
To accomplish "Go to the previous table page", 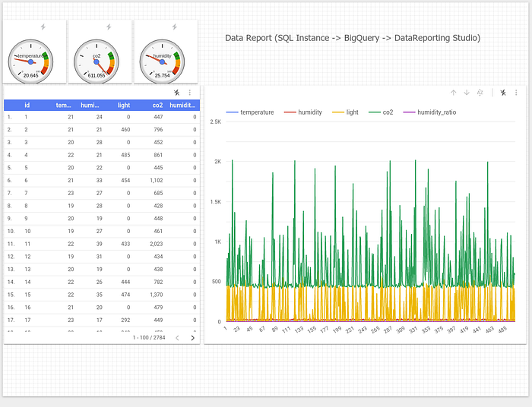I will [177, 338].
